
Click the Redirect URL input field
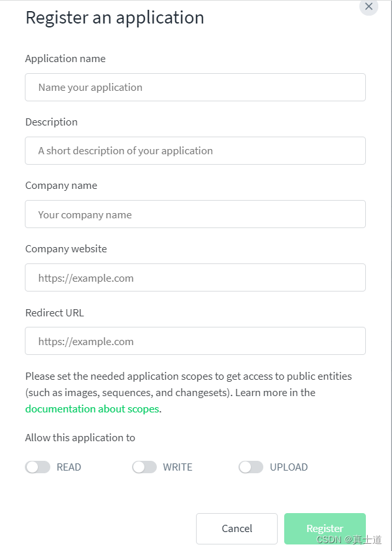tap(195, 341)
